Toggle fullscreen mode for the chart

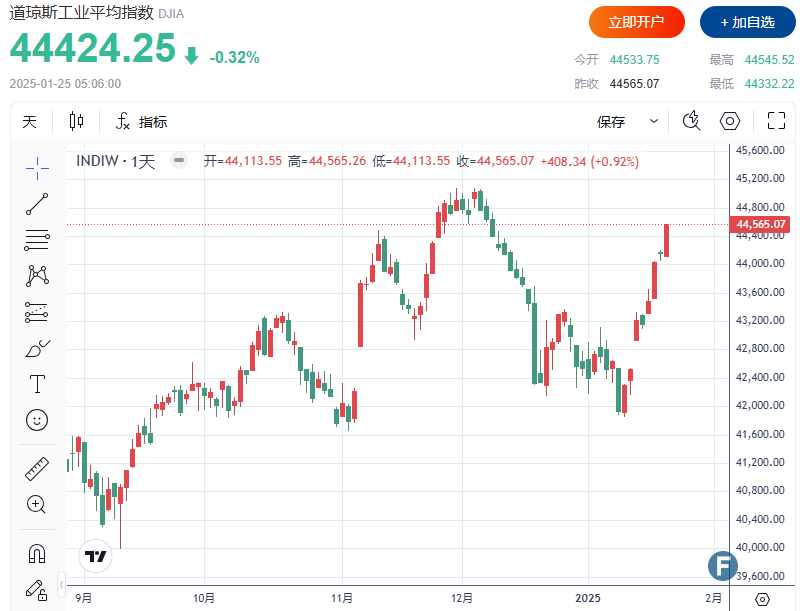pos(776,122)
